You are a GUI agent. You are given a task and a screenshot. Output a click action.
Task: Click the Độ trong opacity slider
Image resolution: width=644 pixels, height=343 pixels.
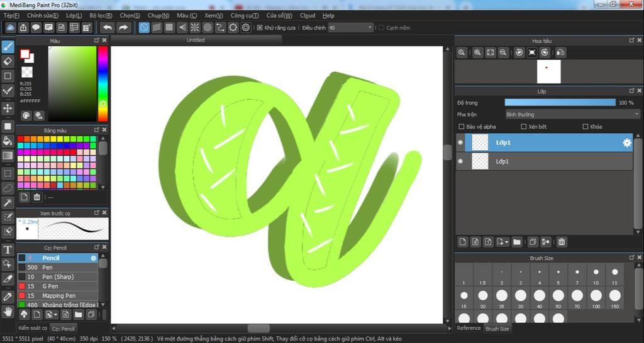pos(560,102)
